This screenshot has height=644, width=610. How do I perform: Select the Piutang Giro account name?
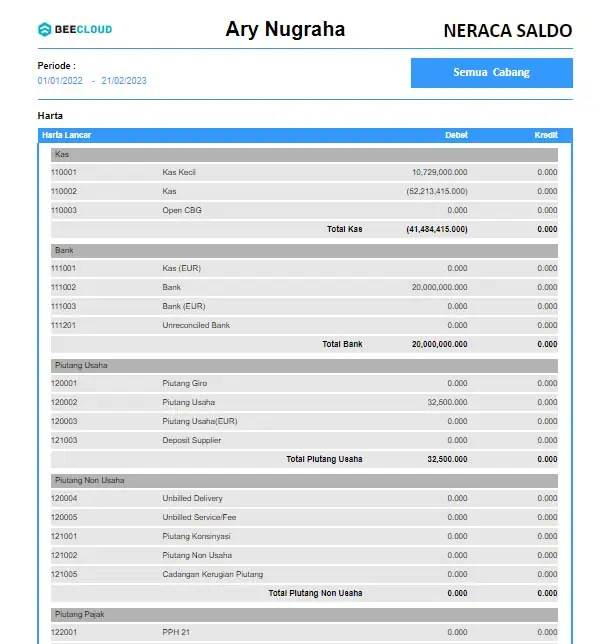point(184,383)
